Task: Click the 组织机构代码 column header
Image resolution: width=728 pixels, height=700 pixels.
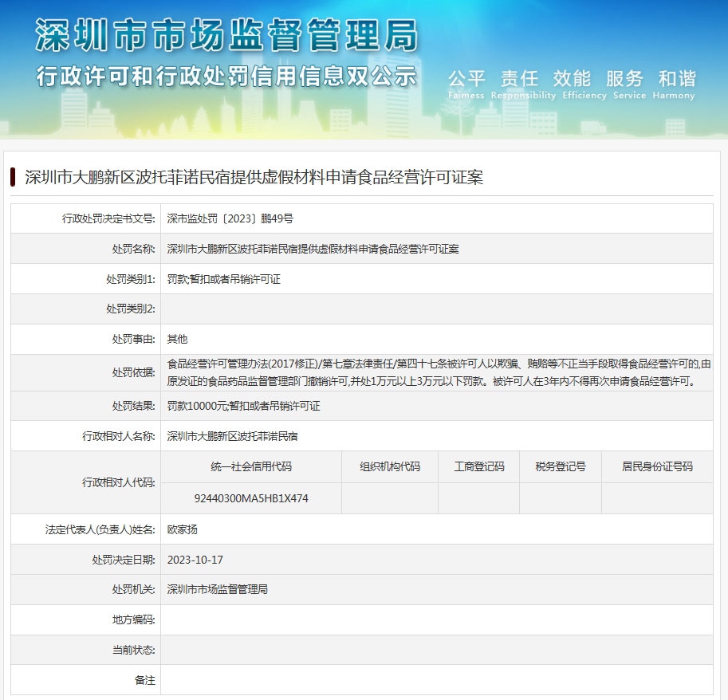Action: tap(390, 466)
